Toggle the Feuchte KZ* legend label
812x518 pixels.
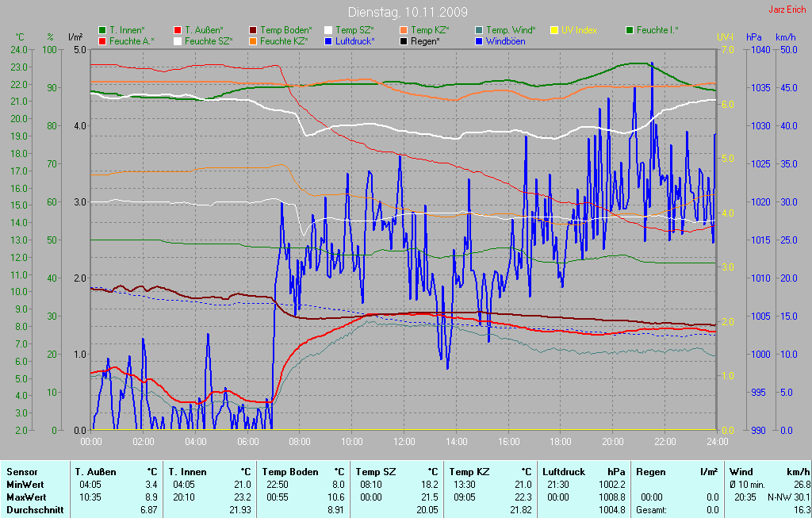point(284,40)
